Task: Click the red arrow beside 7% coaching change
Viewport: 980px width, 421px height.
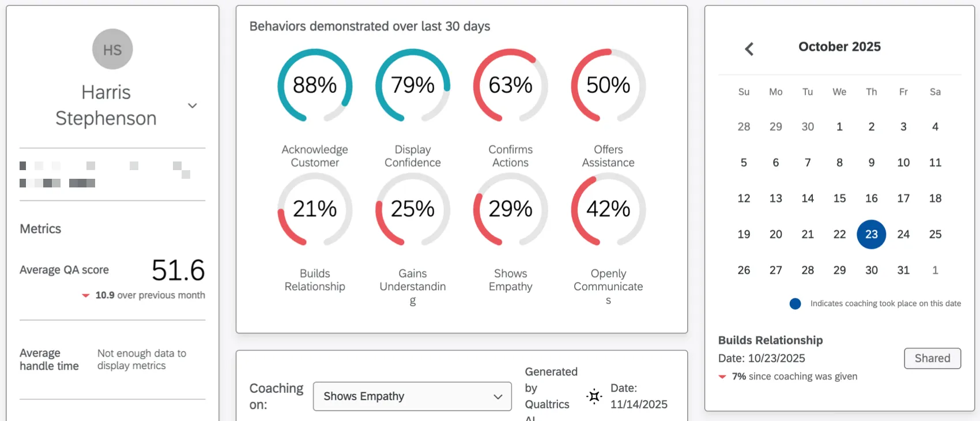Action: pyautogui.click(x=722, y=377)
